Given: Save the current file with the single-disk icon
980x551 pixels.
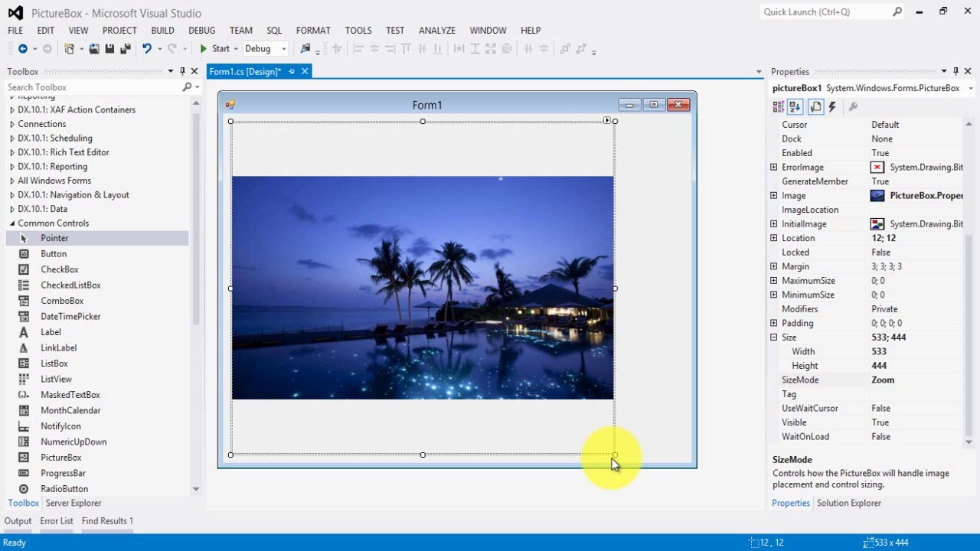Looking at the screenshot, I should (x=109, y=49).
